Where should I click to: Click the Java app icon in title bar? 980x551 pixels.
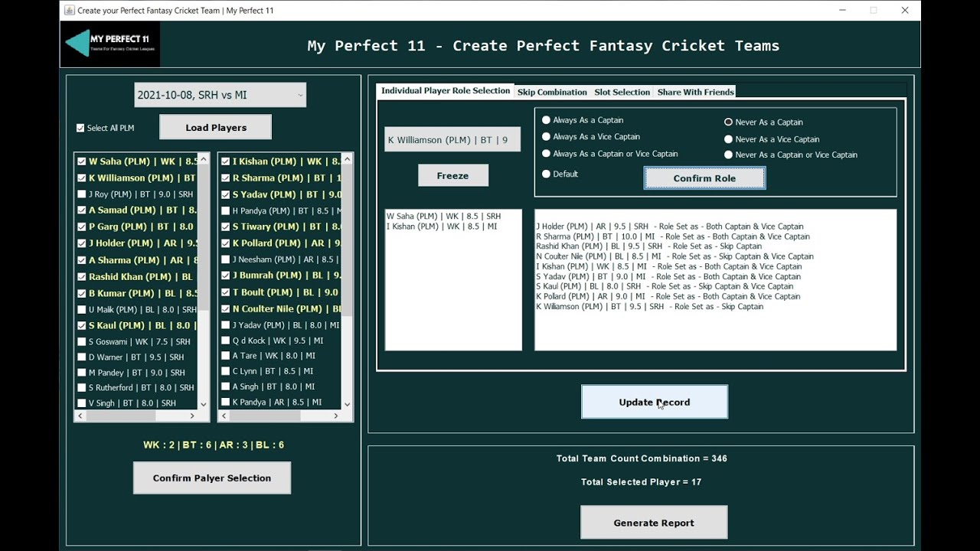coord(69,10)
